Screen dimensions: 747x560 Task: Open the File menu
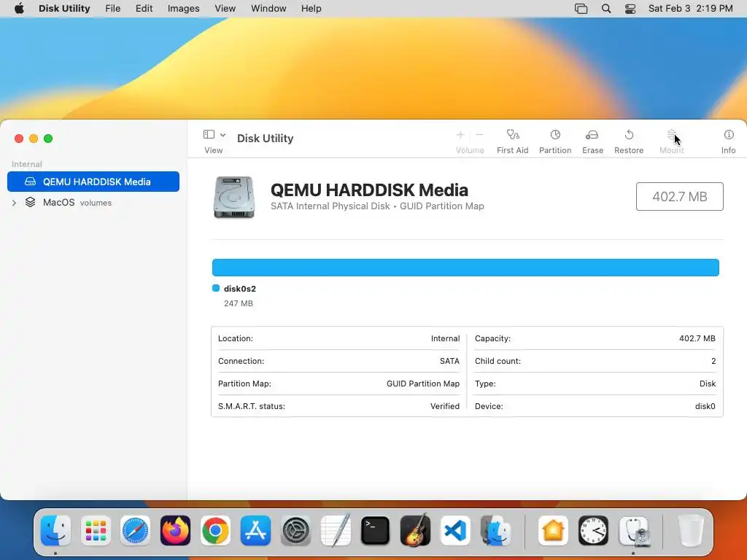(x=113, y=9)
